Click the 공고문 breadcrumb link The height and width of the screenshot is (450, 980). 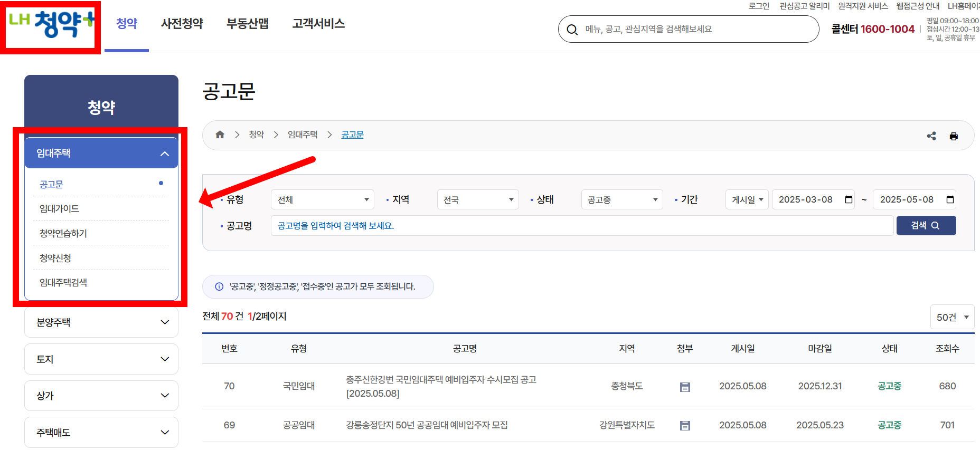[352, 135]
